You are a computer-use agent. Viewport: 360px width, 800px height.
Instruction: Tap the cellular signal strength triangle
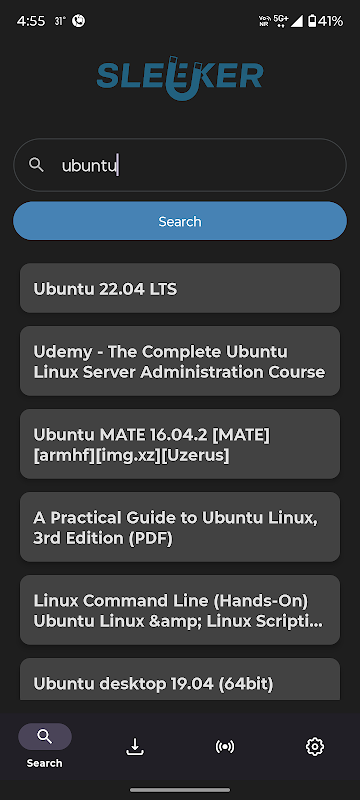297,21
